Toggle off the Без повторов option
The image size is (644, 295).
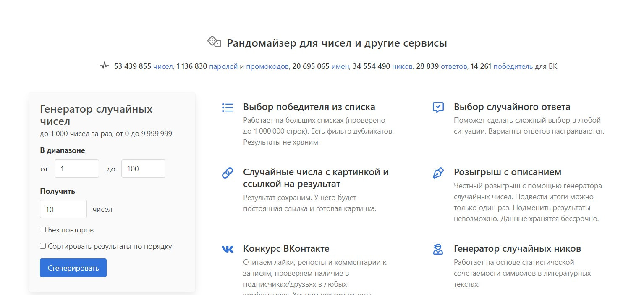tap(43, 229)
